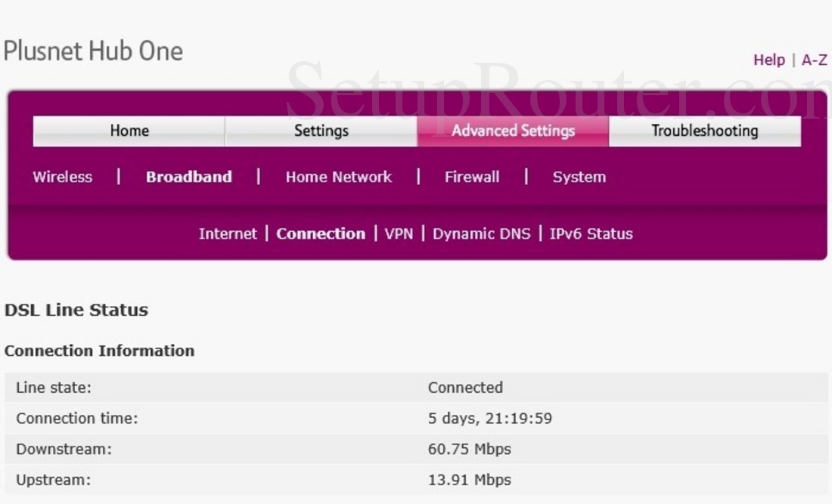Viewport: 832px width, 504px height.
Task: Click the connection time value
Action: coord(489,418)
